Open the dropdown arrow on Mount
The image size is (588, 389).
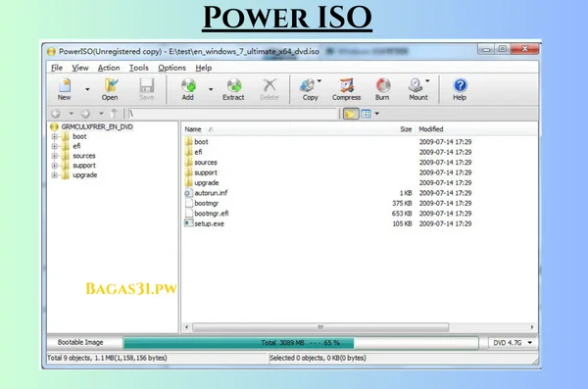[x=427, y=81]
